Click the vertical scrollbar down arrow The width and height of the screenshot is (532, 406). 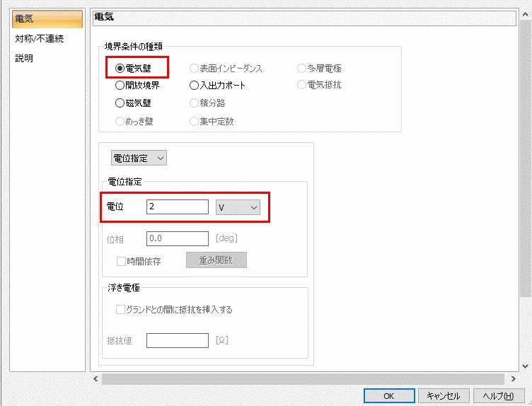click(525, 366)
